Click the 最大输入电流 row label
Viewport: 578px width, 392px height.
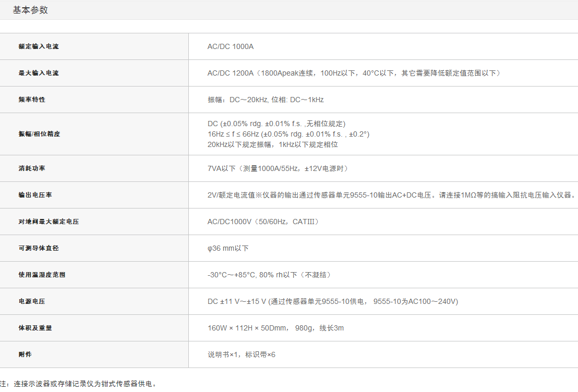click(39, 73)
